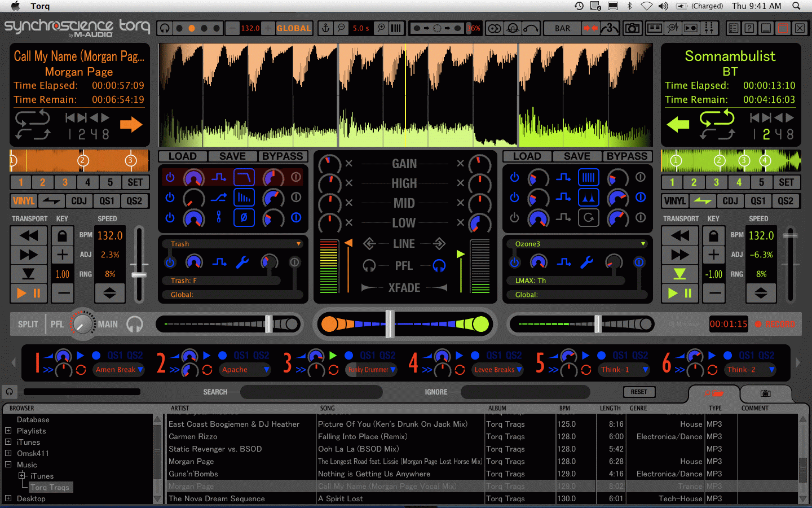Click the wrench icon in the Trash effect
Screen dimensions: 812x508
pyautogui.click(x=242, y=262)
